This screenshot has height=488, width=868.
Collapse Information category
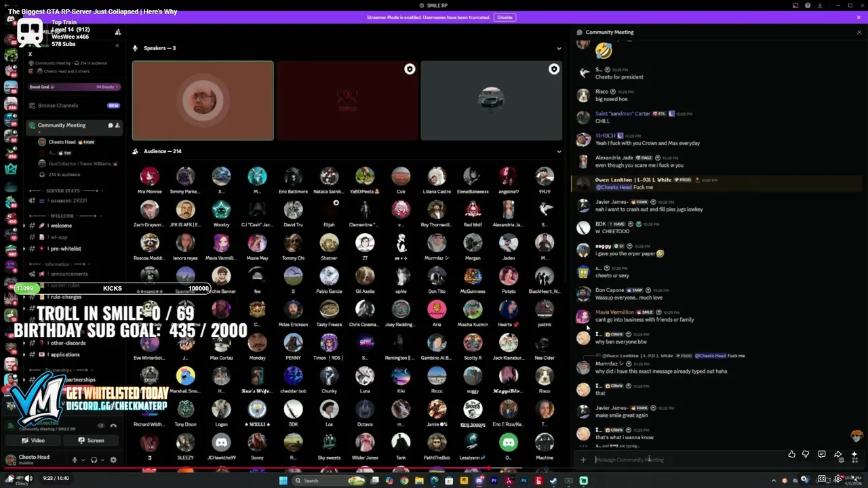[61, 264]
